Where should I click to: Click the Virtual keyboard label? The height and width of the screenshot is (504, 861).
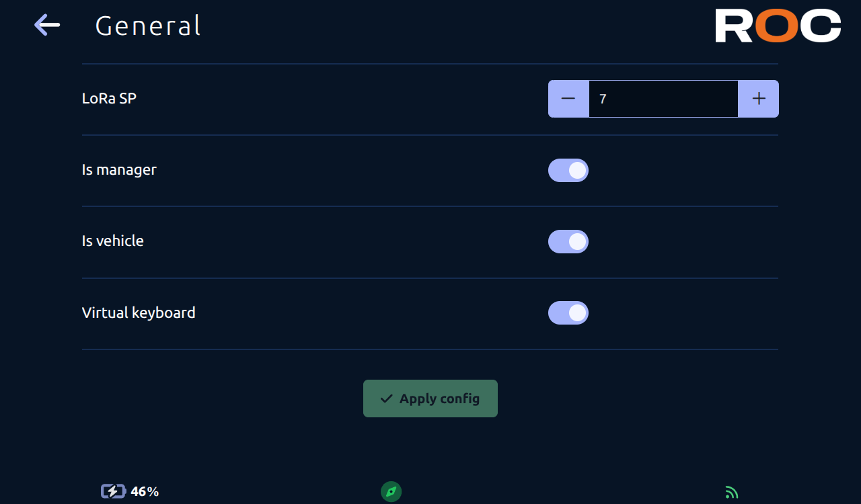point(139,312)
